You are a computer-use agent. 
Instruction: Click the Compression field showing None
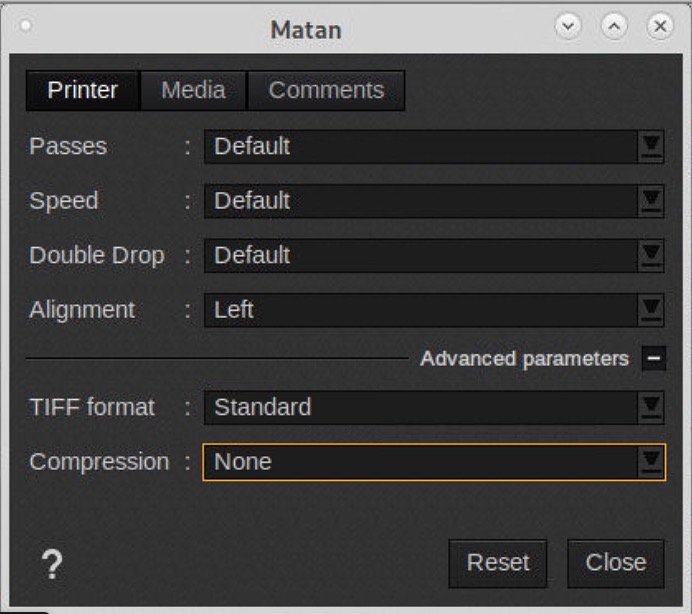[x=420, y=462]
